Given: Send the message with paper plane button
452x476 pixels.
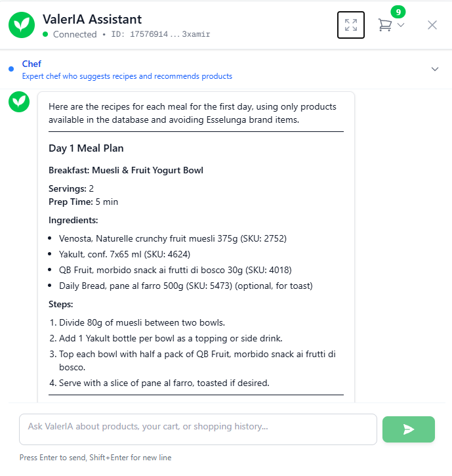Looking at the screenshot, I should point(408,429).
